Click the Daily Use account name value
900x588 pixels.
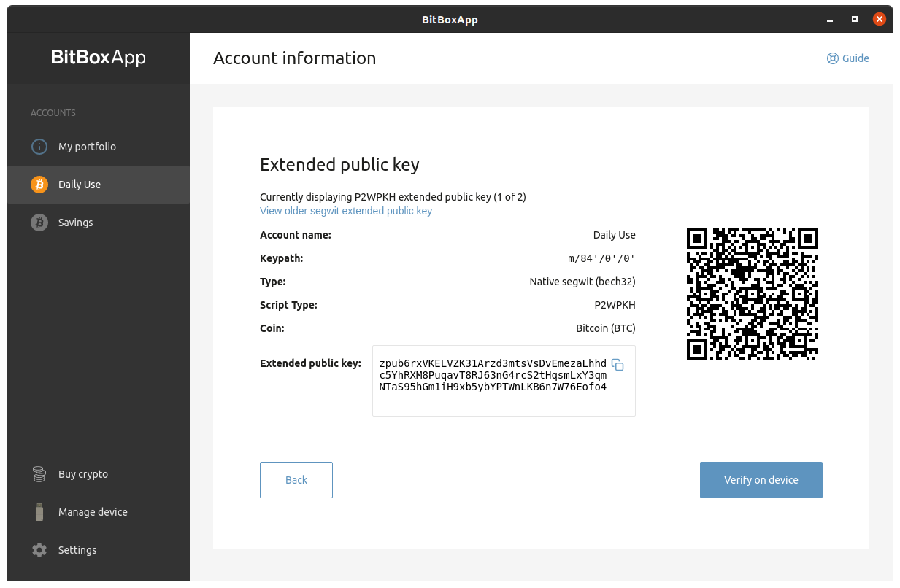(x=615, y=235)
